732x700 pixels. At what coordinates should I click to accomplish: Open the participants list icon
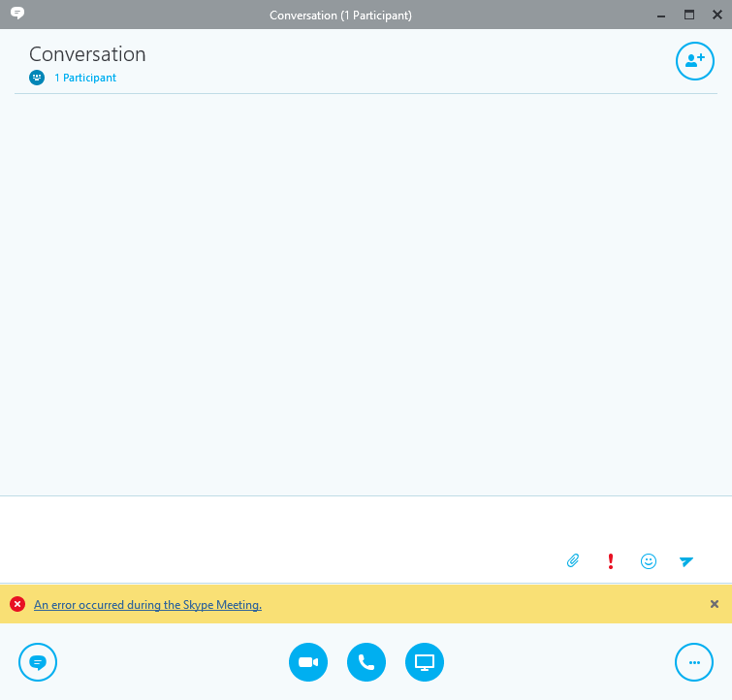coord(37,78)
